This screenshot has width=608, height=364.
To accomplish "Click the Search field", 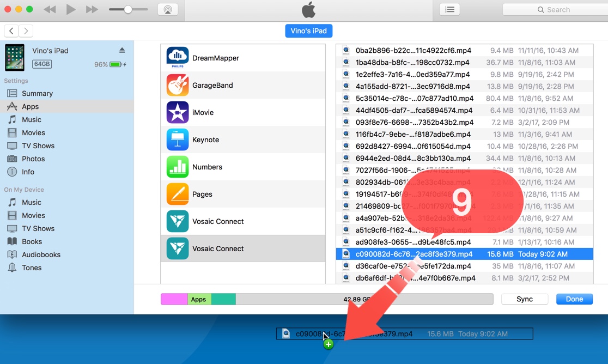I will pos(555,10).
